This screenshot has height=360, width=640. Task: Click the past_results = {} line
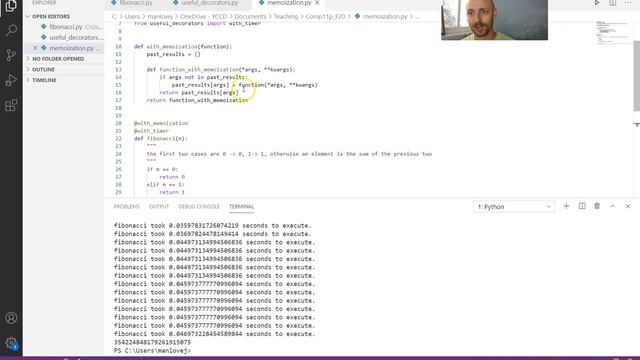click(173, 54)
